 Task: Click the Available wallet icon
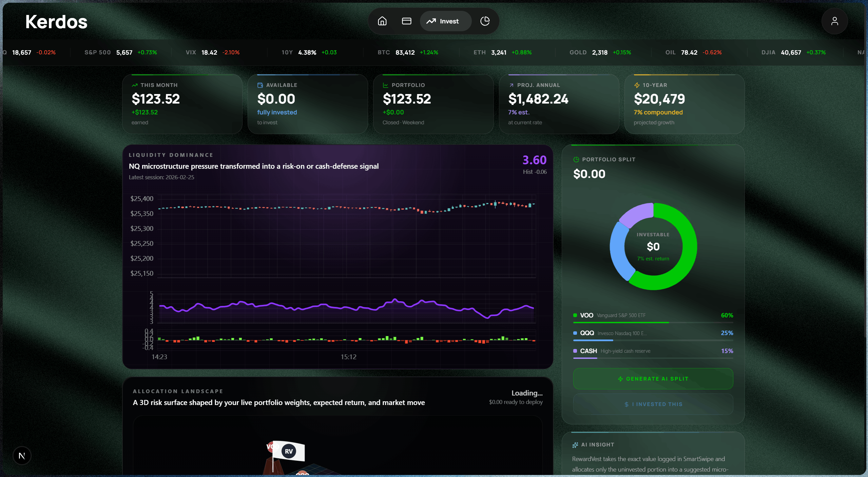260,85
